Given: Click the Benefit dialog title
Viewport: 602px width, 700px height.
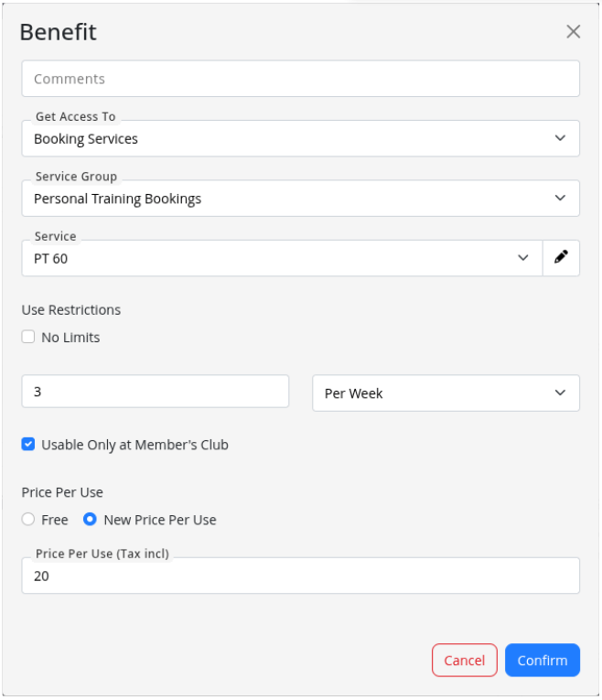Looking at the screenshot, I should [59, 32].
